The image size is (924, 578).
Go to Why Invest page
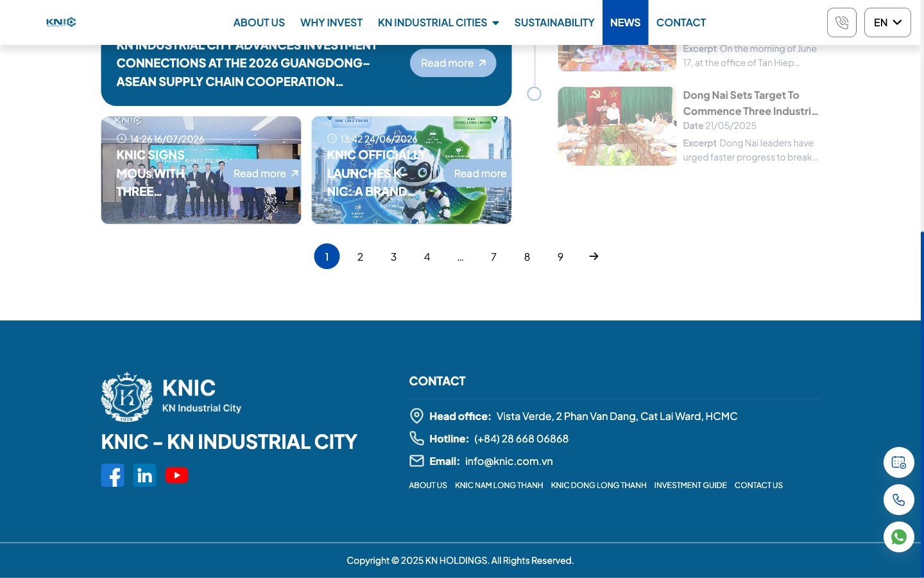pyautogui.click(x=331, y=22)
